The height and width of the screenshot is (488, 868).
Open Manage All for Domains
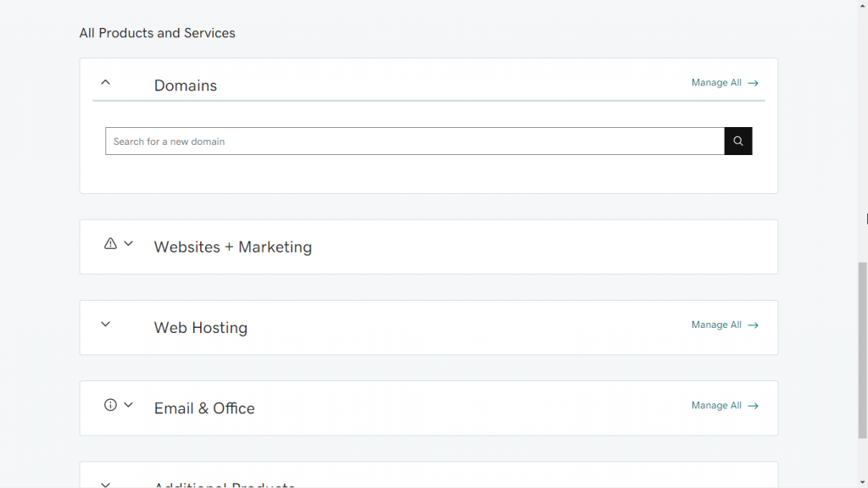[x=715, y=82]
